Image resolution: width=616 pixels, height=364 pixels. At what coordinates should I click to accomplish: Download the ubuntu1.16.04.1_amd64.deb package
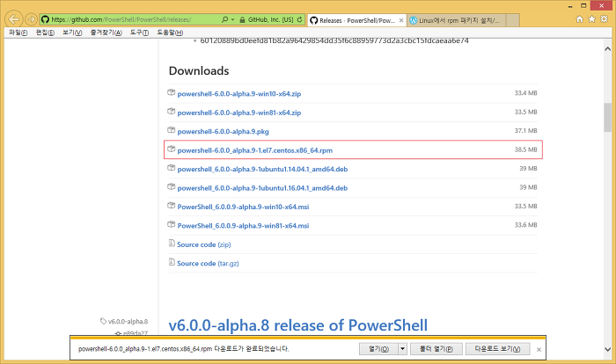tap(262, 188)
